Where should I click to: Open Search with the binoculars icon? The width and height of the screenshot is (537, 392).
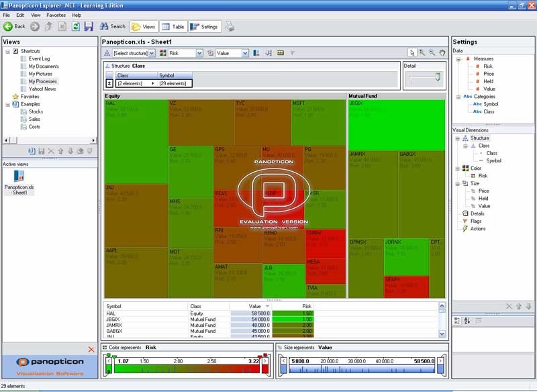104,26
